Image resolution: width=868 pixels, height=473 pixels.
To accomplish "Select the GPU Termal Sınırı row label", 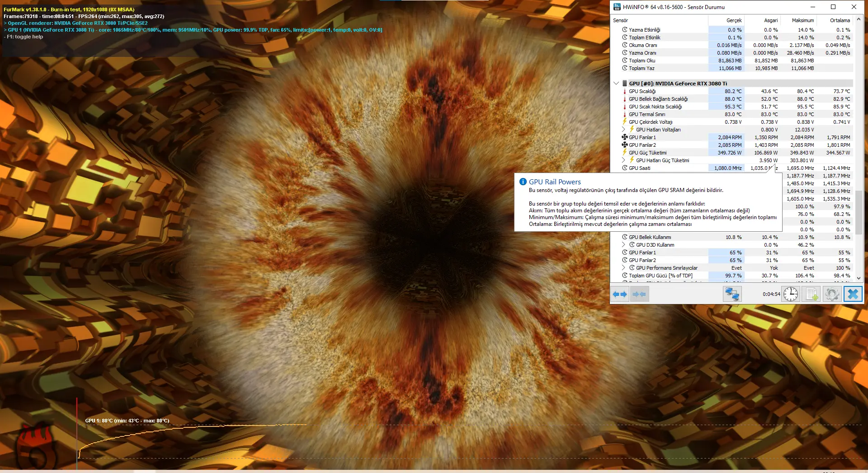I will click(647, 114).
